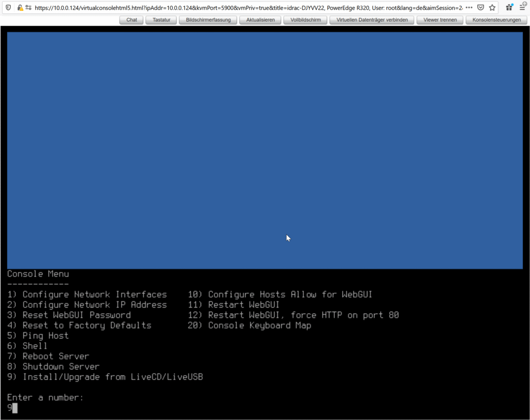Screen dimensions: 530x420
Task: Save page with the Pocket icon
Action: (481, 8)
